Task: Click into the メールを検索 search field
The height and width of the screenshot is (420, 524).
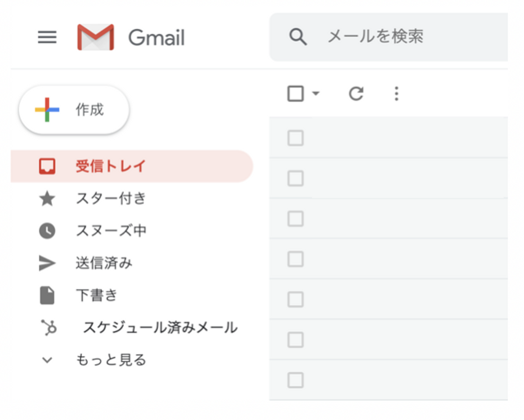Action: tap(400, 37)
